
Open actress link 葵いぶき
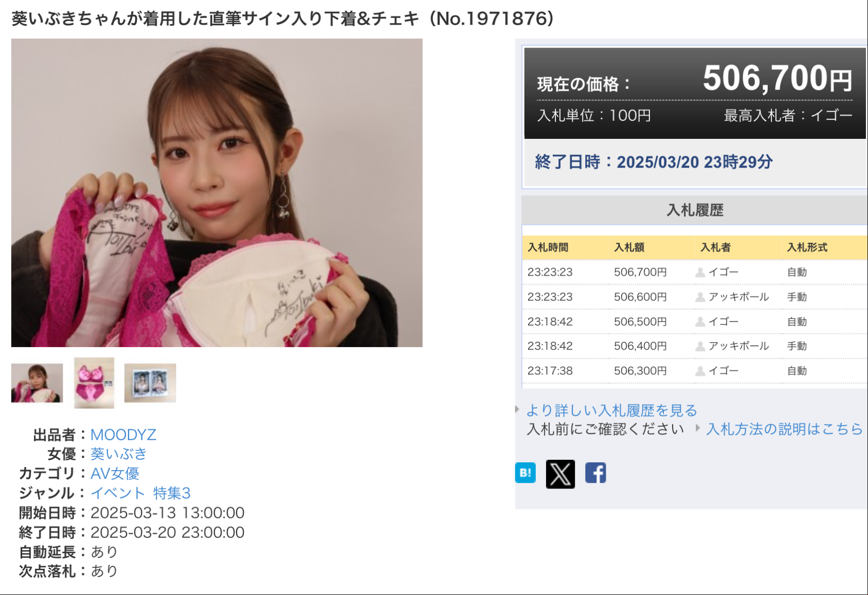[119, 454]
